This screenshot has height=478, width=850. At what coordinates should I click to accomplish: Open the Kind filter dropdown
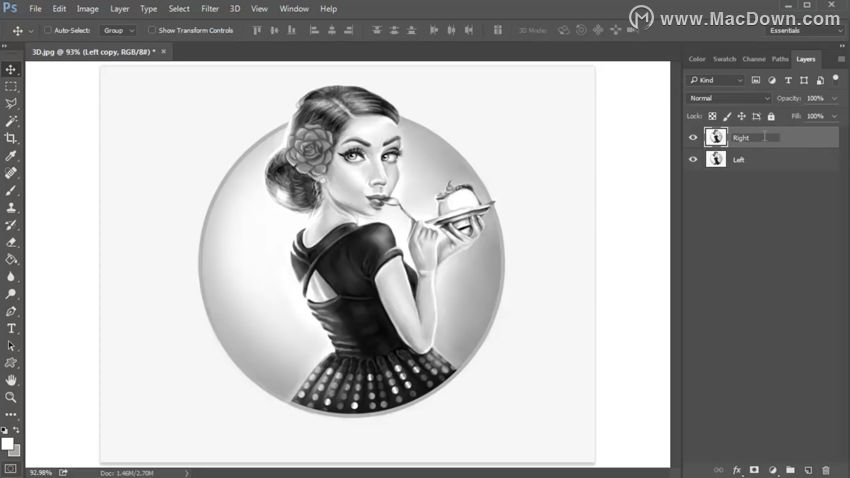click(716, 80)
